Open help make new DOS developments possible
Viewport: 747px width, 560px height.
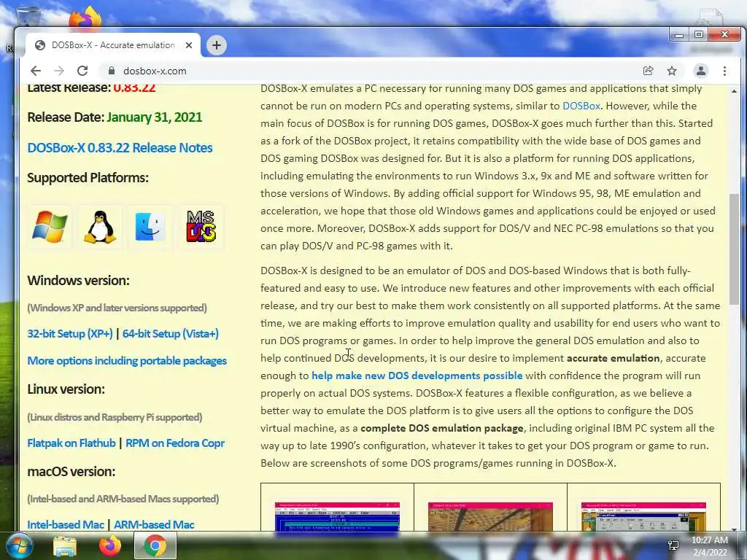(417, 376)
